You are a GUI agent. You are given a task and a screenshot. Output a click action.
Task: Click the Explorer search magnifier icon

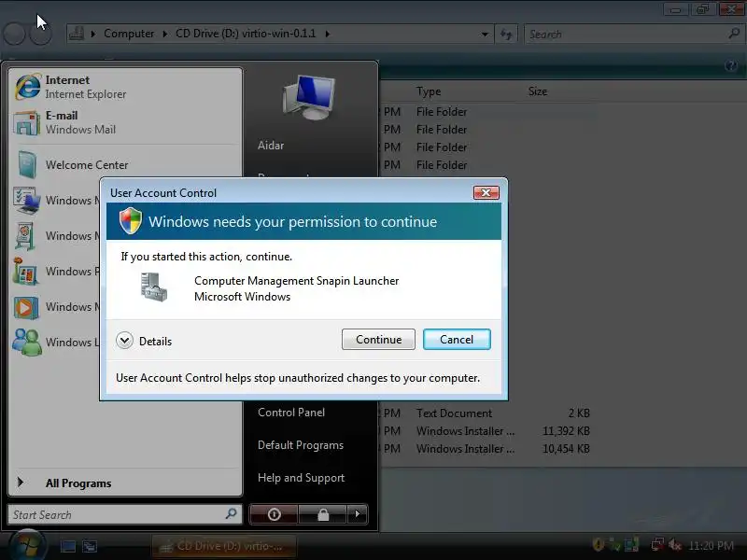tap(734, 33)
